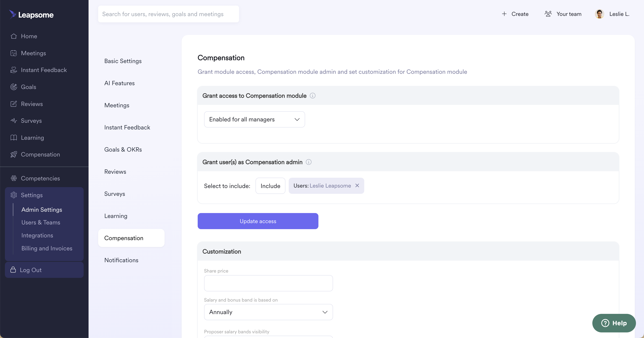Click the Goals target icon
644x338 pixels.
pyautogui.click(x=14, y=87)
